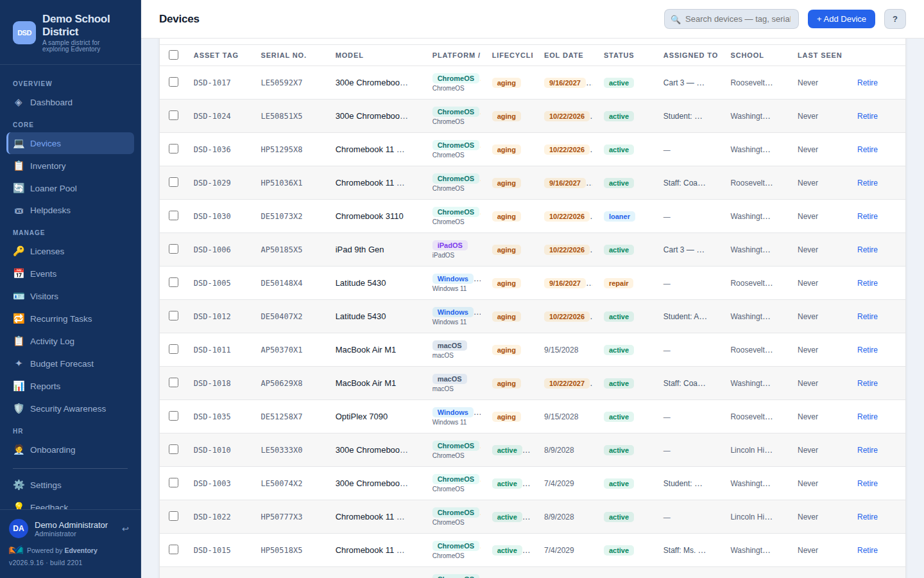The image size is (924, 578).
Task: Check the box for DSD-1017
Action: click(x=173, y=82)
